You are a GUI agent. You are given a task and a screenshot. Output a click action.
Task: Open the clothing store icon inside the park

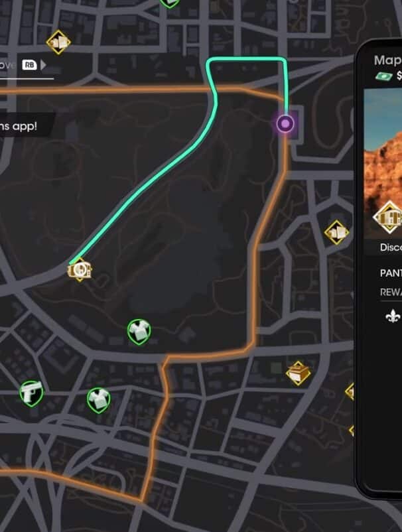click(139, 332)
